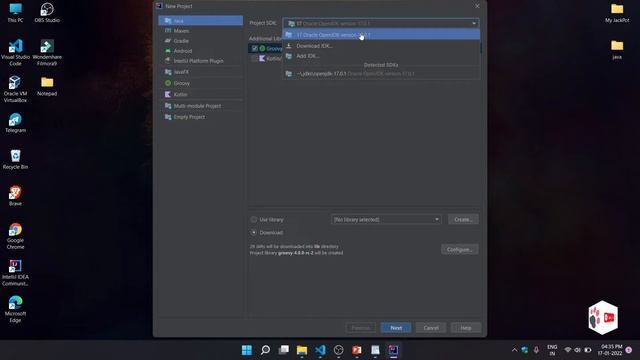This screenshot has width=640, height=360.
Task: Open taskbar clock and date
Action: [x=611, y=350]
